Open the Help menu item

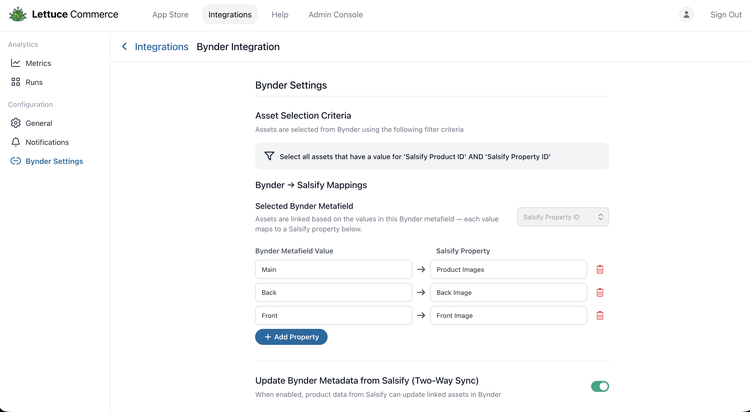pyautogui.click(x=280, y=15)
